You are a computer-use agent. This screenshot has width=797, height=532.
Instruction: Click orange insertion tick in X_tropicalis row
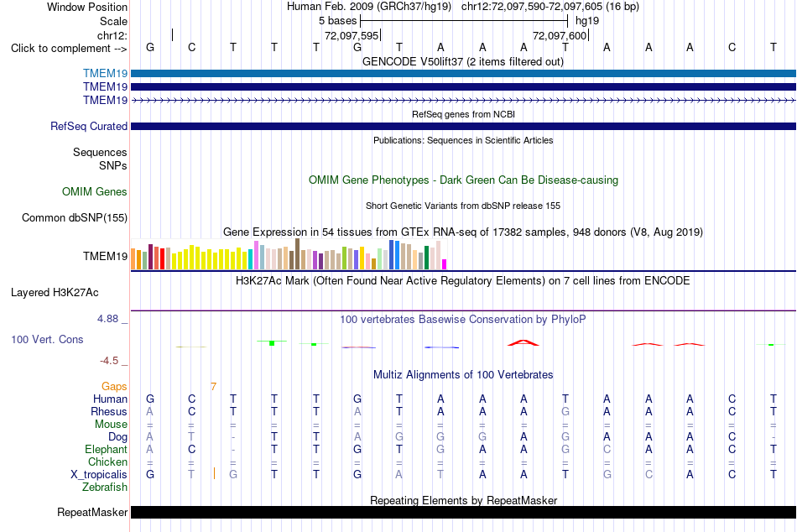click(x=214, y=473)
